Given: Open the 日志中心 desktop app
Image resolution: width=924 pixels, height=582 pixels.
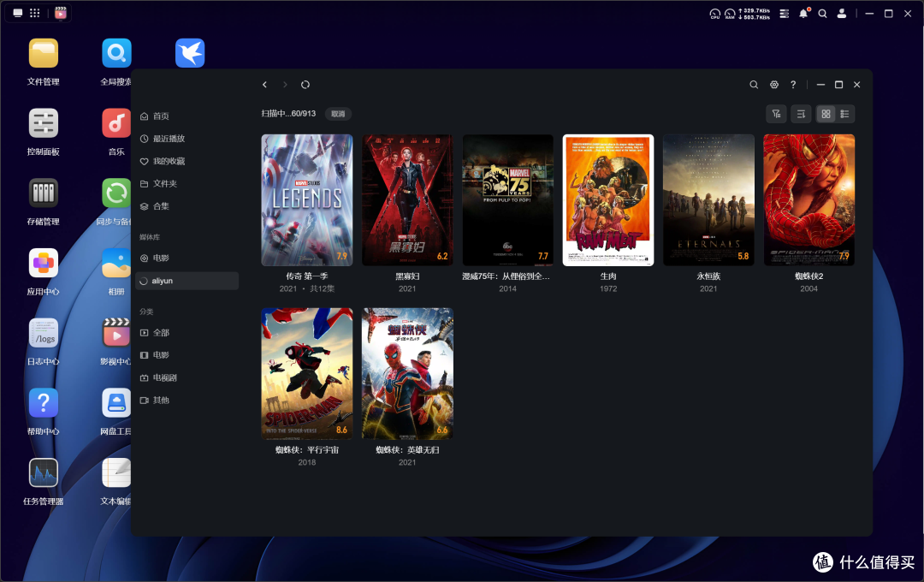Looking at the screenshot, I should point(43,333).
